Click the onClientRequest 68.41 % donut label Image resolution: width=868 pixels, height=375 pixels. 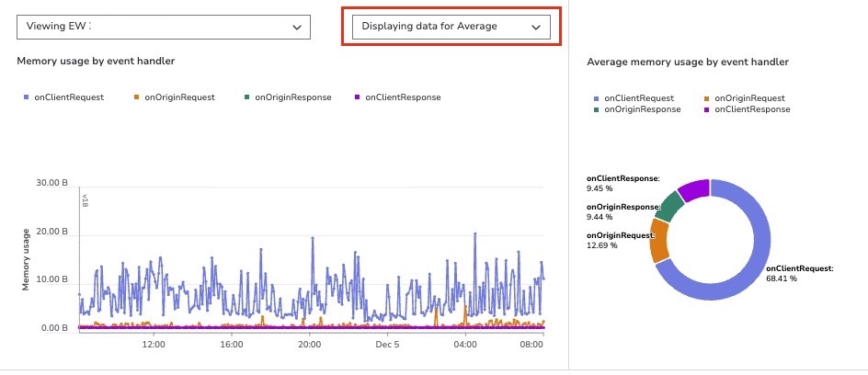799,273
